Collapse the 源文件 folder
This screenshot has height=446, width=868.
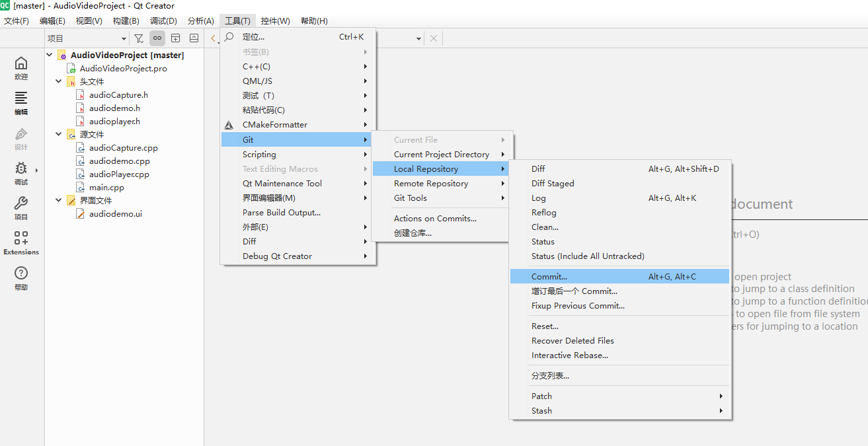[x=58, y=134]
